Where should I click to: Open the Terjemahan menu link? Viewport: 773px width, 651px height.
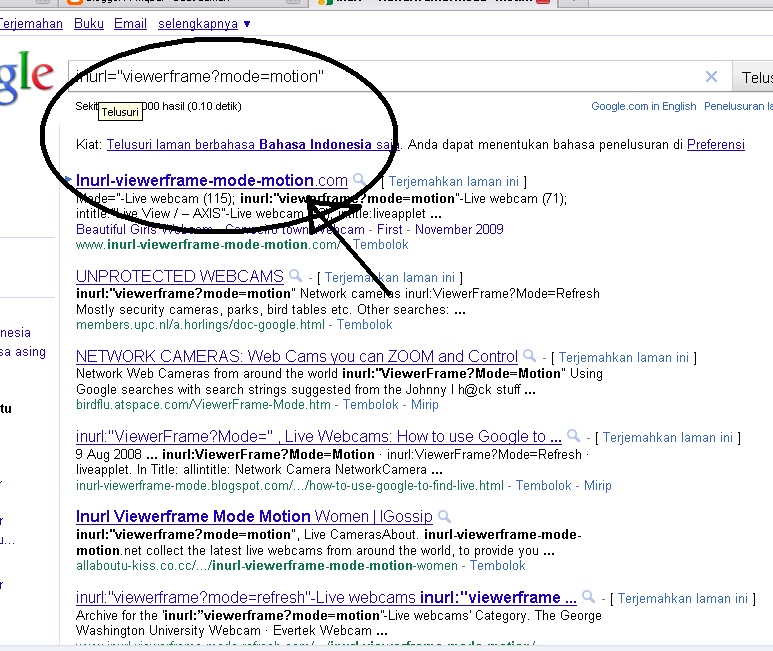[31, 24]
